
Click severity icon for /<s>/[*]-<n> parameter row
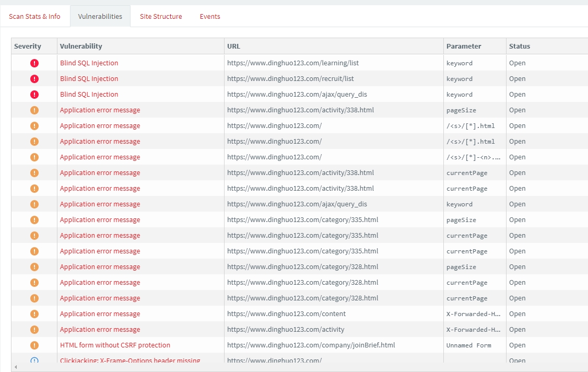34,157
